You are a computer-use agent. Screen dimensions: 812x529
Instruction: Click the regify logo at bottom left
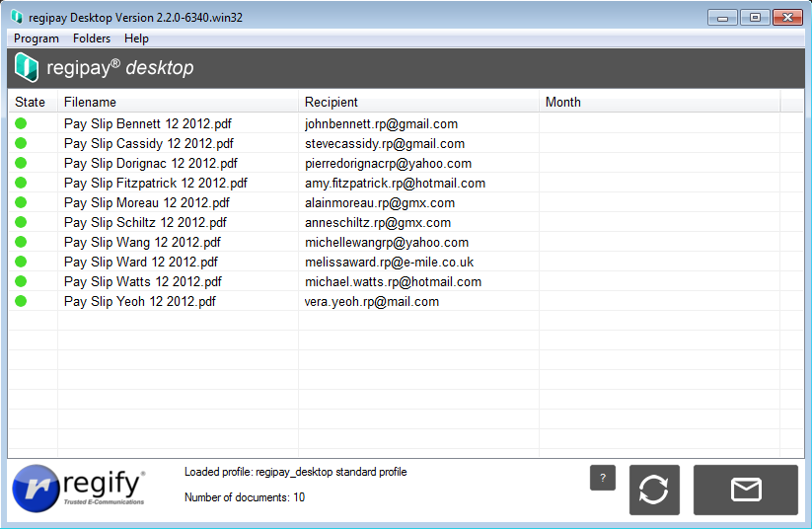(x=79, y=488)
